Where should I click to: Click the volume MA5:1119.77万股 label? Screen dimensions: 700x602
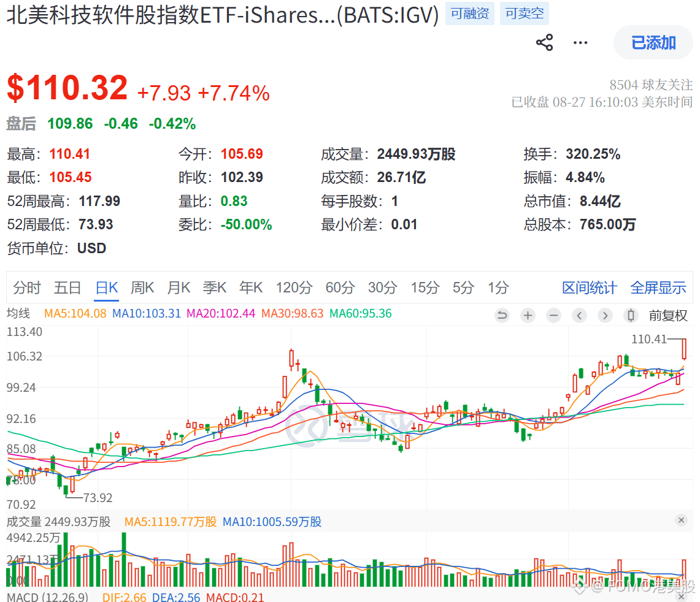(170, 521)
